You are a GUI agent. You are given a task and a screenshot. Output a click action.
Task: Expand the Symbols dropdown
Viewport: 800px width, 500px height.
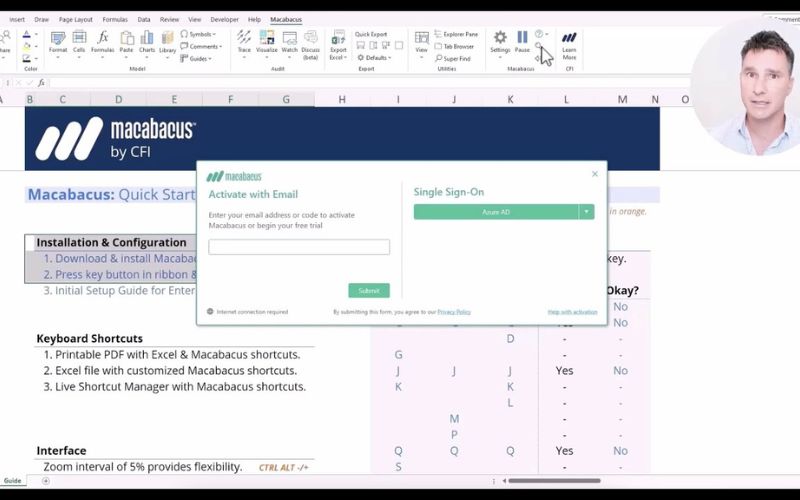click(198, 34)
